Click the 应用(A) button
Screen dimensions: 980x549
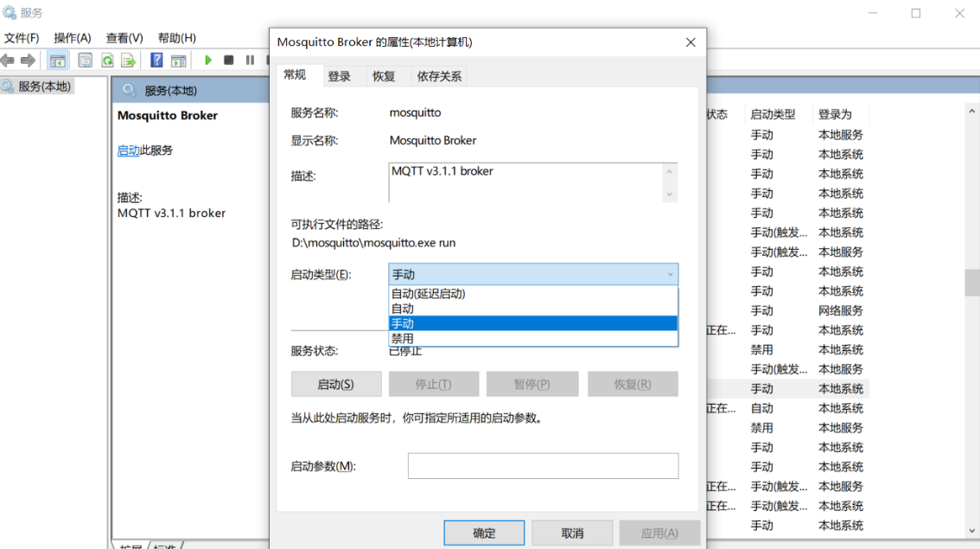tap(659, 533)
